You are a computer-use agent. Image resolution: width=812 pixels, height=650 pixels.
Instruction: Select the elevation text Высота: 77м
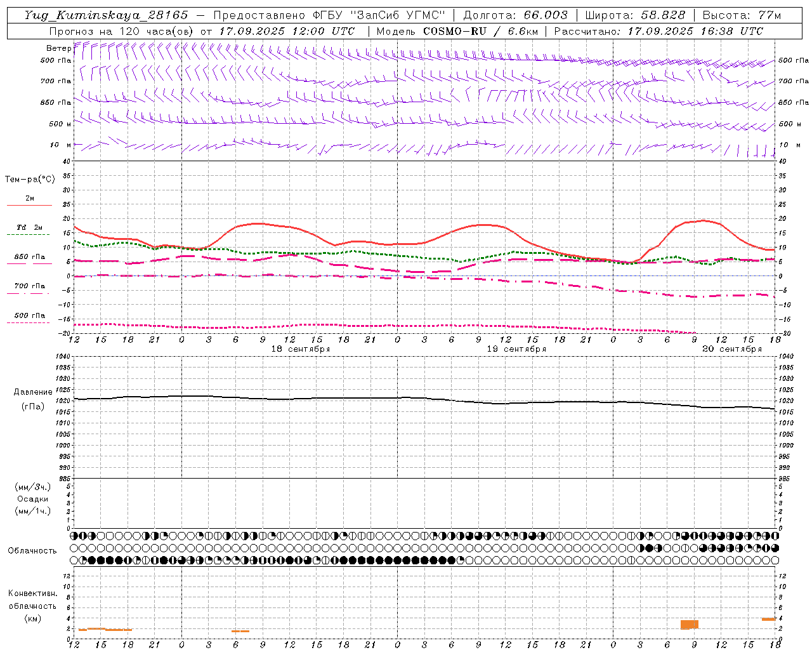[x=742, y=15]
